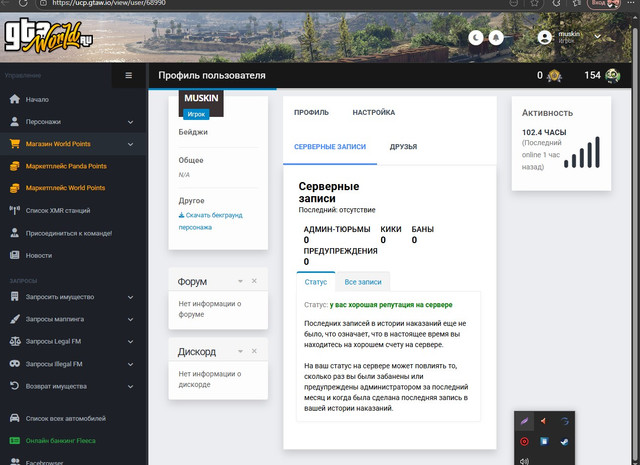Expand Запросить имущество chevron
The image size is (640, 465).
pyautogui.click(x=131, y=297)
